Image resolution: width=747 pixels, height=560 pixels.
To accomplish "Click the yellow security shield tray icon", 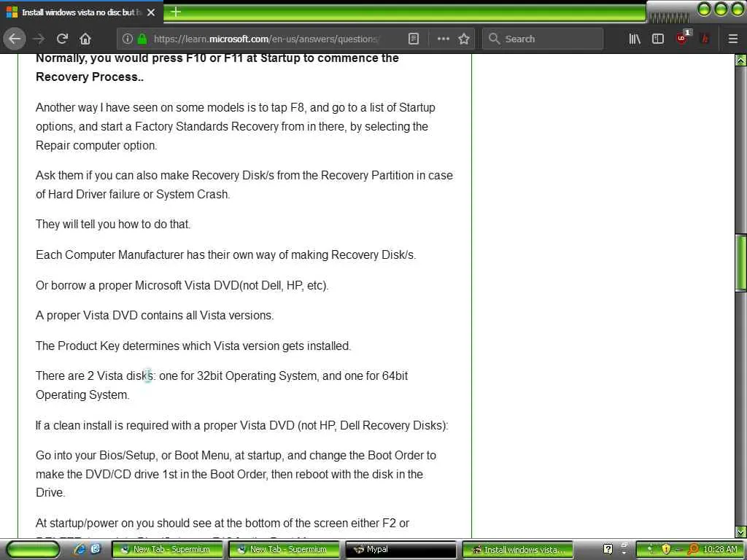I will tap(666, 550).
